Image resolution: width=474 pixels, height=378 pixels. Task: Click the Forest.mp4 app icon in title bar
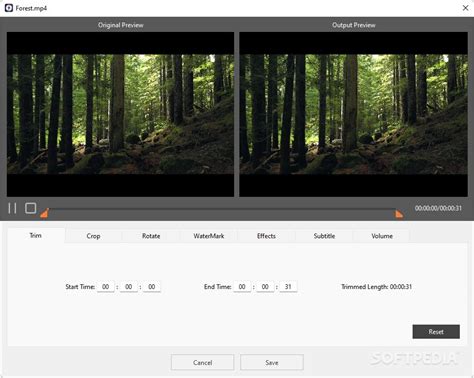9,8
